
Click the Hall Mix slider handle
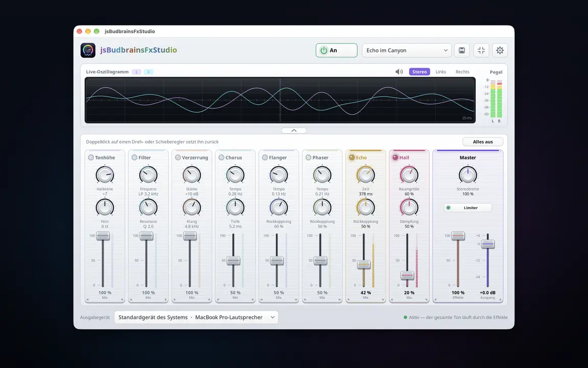coord(407,275)
